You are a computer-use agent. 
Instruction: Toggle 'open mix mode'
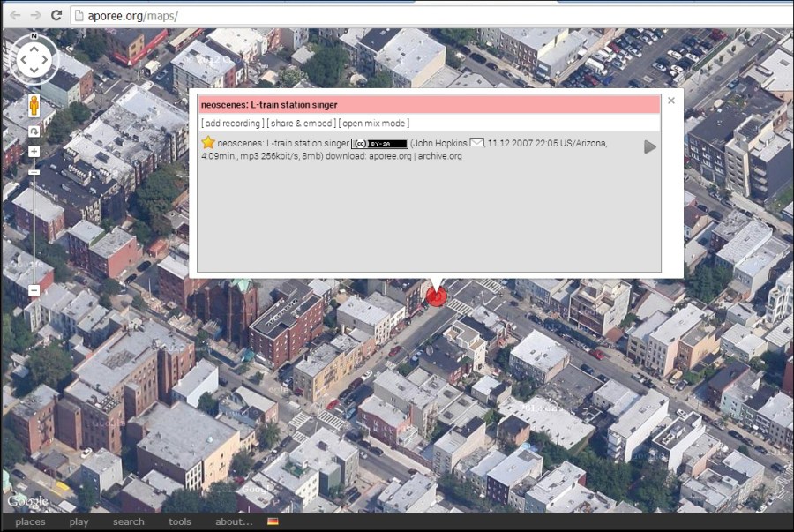point(375,124)
